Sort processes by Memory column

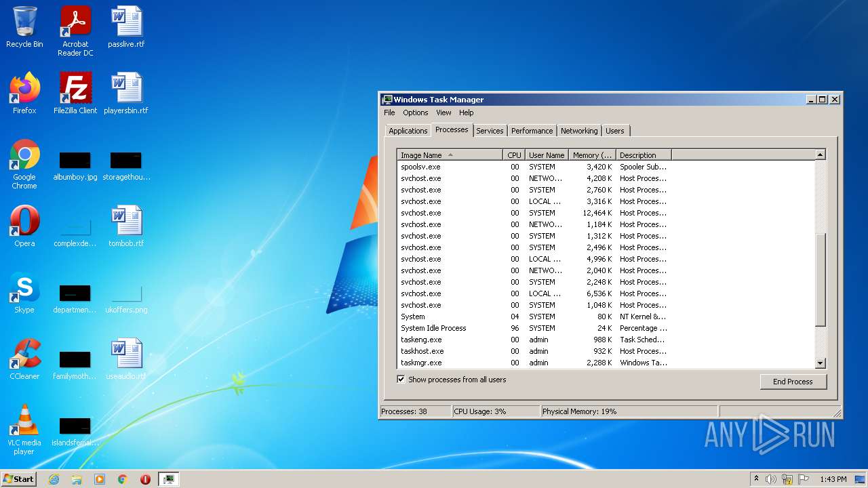[x=592, y=155]
